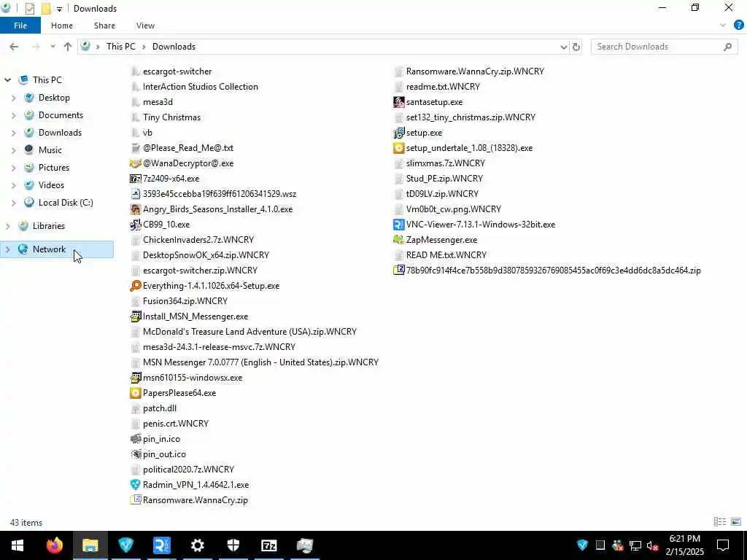747x560 pixels.
Task: Open Windows Security shield on taskbar
Action: (233, 545)
